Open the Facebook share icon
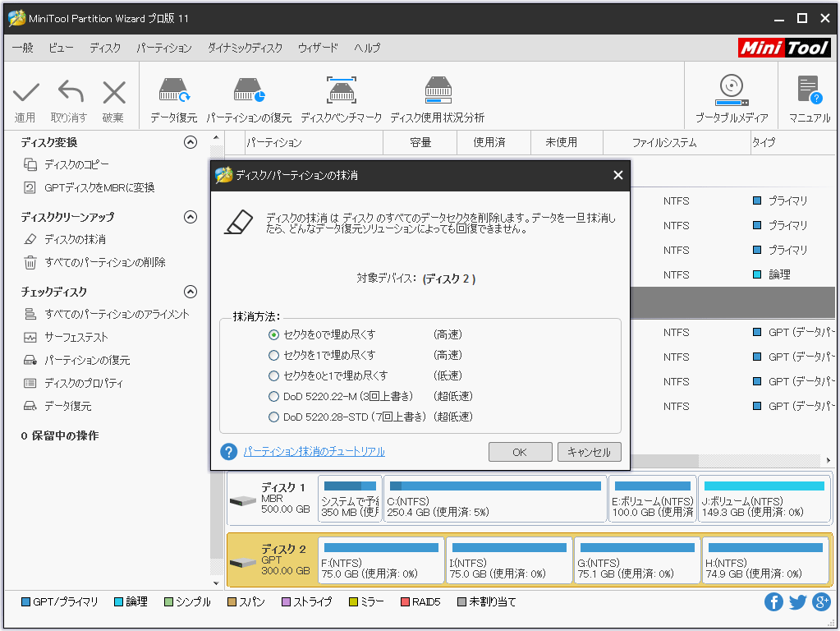Image resolution: width=840 pixels, height=631 pixels. 773,601
